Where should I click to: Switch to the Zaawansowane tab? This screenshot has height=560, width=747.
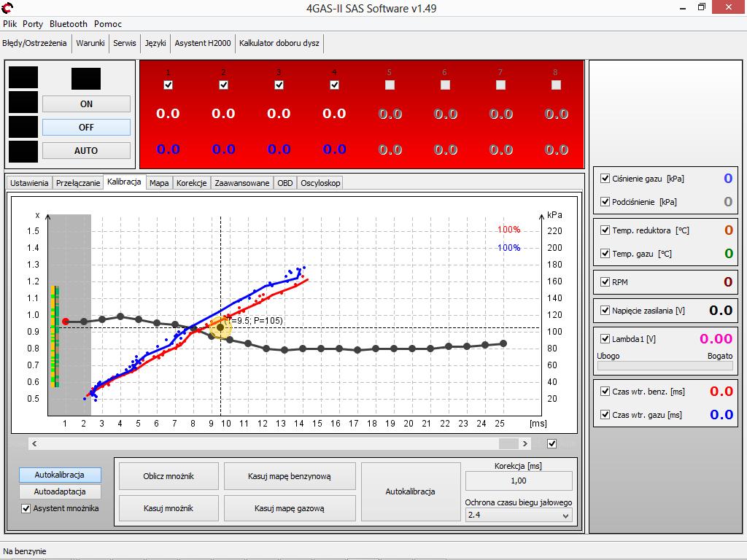click(x=242, y=183)
